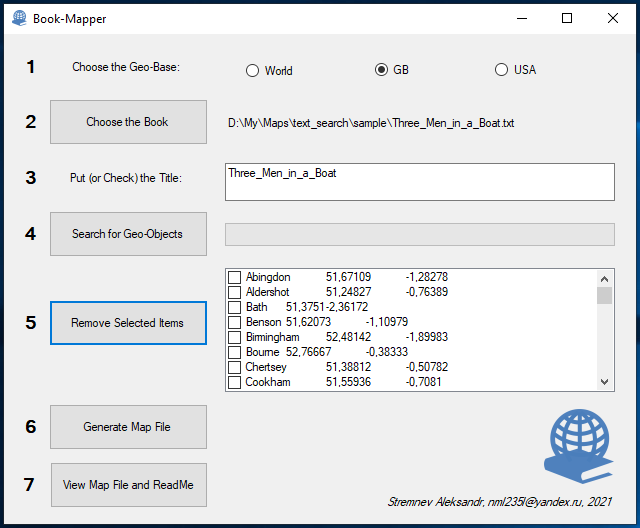Viewport: 640px width, 528px height.
Task: Select the World geo-base radio button
Action: 252,71
